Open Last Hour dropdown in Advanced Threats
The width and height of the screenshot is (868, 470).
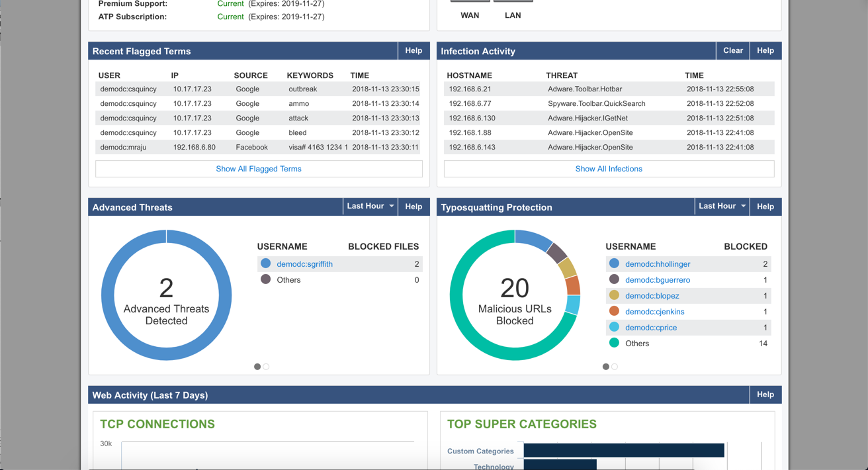[x=370, y=207]
